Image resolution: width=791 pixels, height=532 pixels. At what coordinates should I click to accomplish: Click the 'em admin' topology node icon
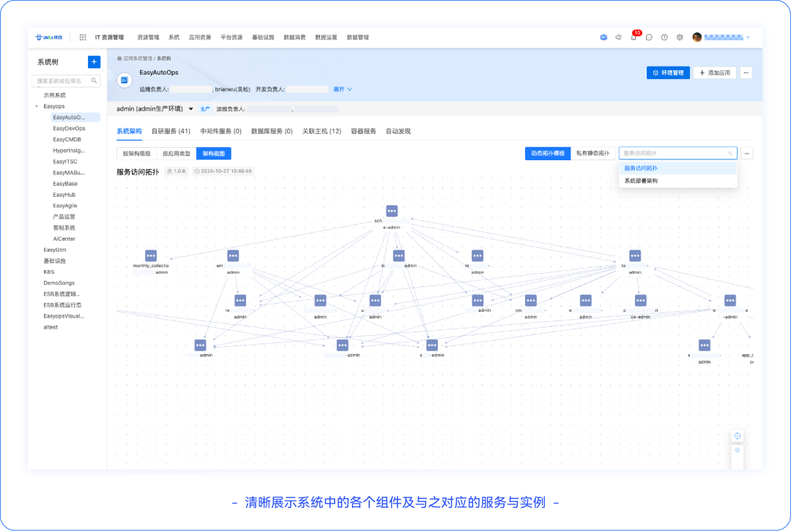pos(233,255)
